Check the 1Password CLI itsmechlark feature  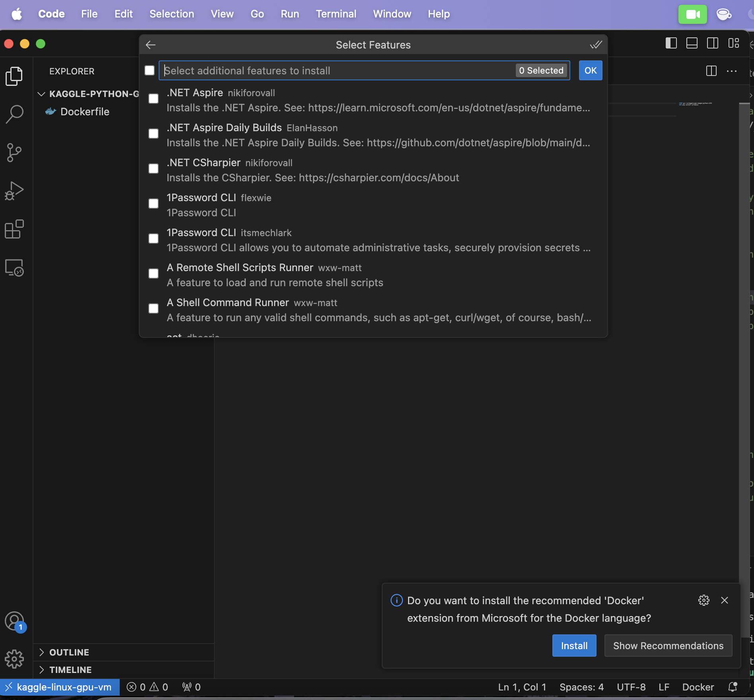(154, 239)
